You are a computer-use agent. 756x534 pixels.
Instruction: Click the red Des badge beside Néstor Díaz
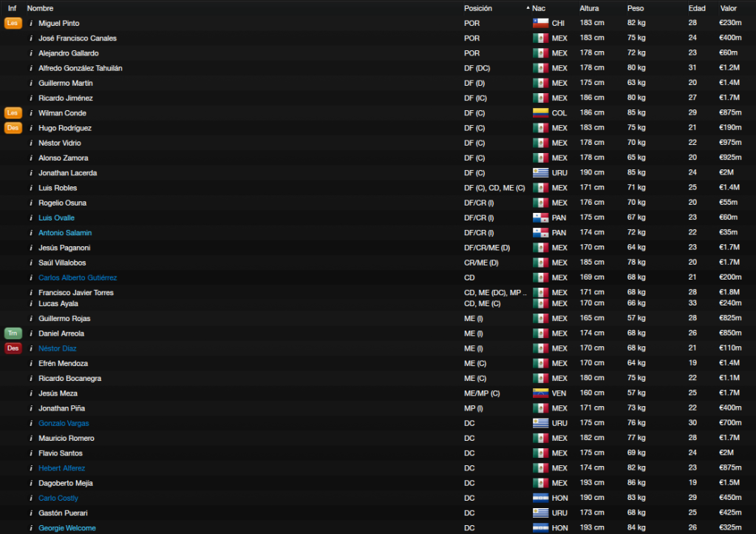pyautogui.click(x=13, y=348)
